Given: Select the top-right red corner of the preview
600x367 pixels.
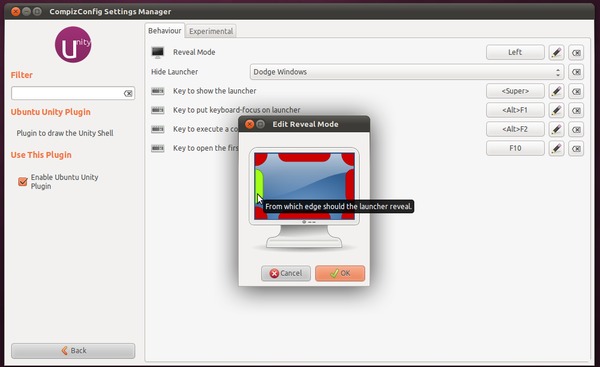Looking at the screenshot, I should (349, 158).
